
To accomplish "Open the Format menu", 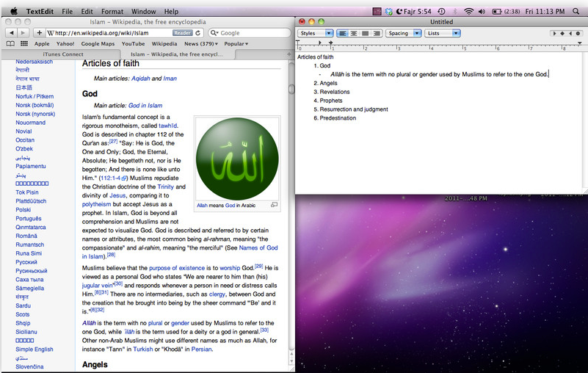I will coord(112,11).
